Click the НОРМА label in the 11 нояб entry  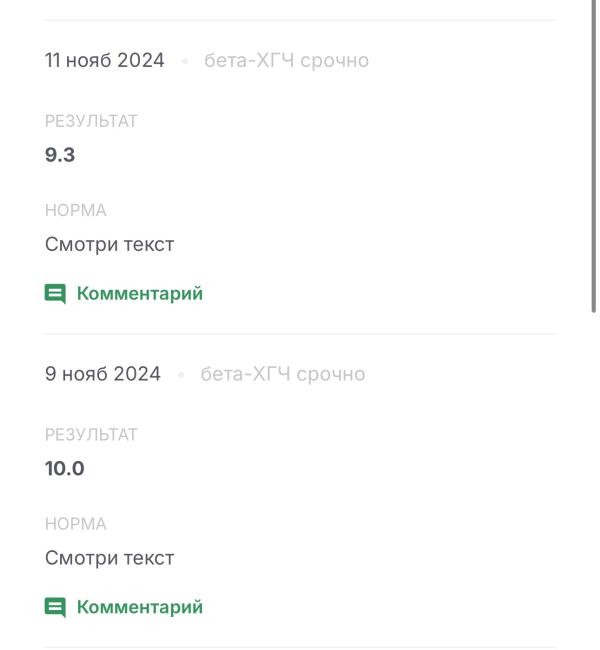click(75, 211)
